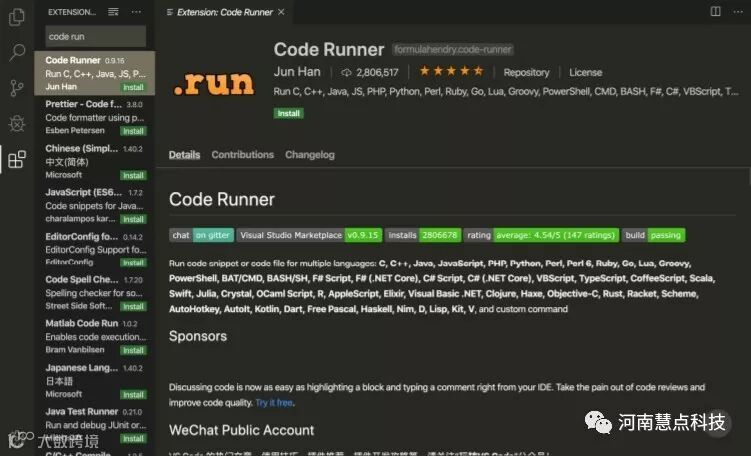Screen dimensions: 751x456
Task: Select Java Test Runner in list
Action: point(95,425)
